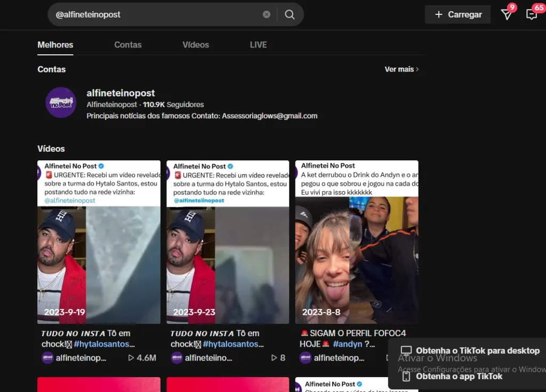
Task: Click the plus icon in the Carregar button
Action: point(439,14)
